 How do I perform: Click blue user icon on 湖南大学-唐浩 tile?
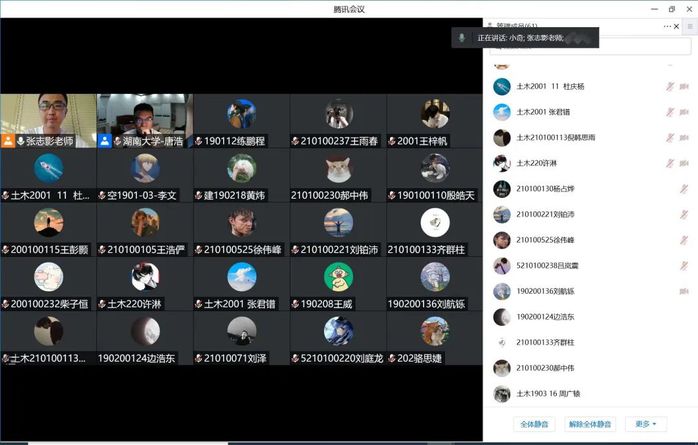tap(105, 142)
